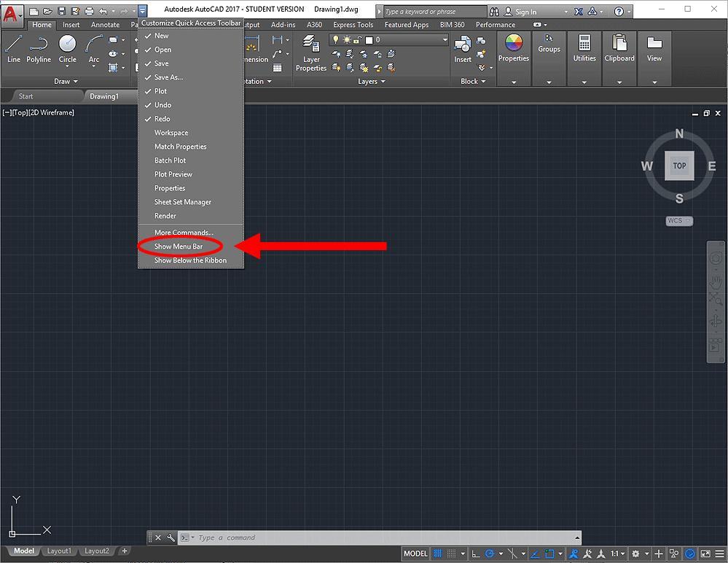Switch to the Insert ribbon tab
Screen dimensions: 728x563
[x=71, y=25]
